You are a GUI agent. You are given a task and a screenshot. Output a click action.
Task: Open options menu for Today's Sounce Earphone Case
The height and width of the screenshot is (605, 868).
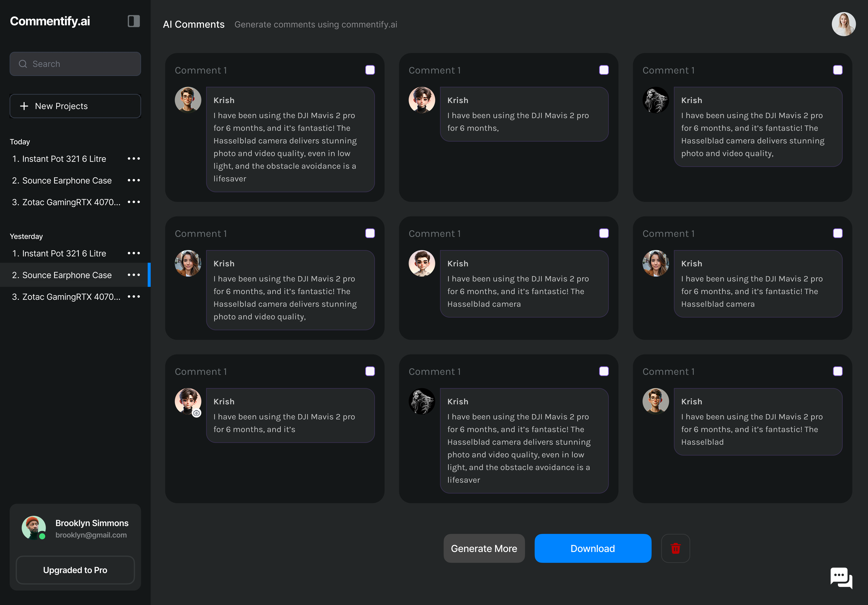134,180
